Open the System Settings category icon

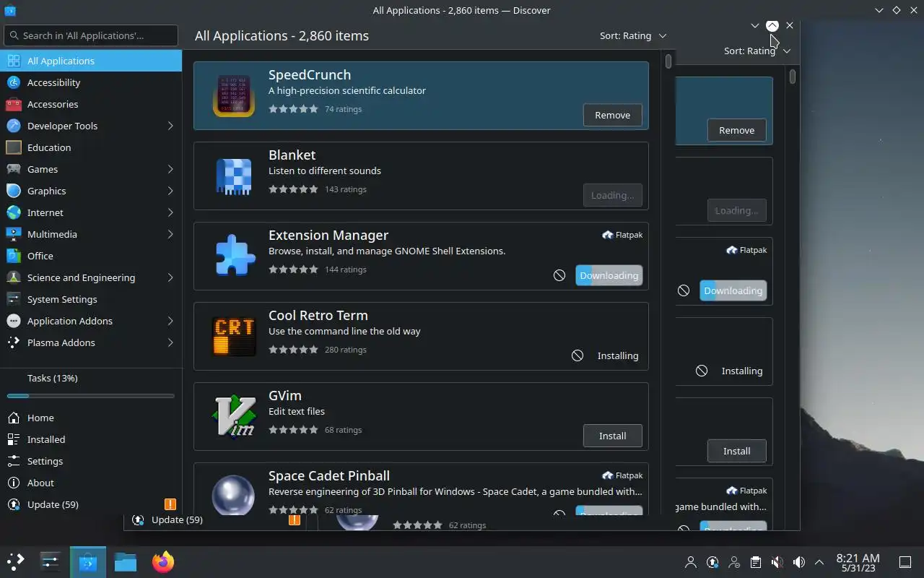click(13, 299)
